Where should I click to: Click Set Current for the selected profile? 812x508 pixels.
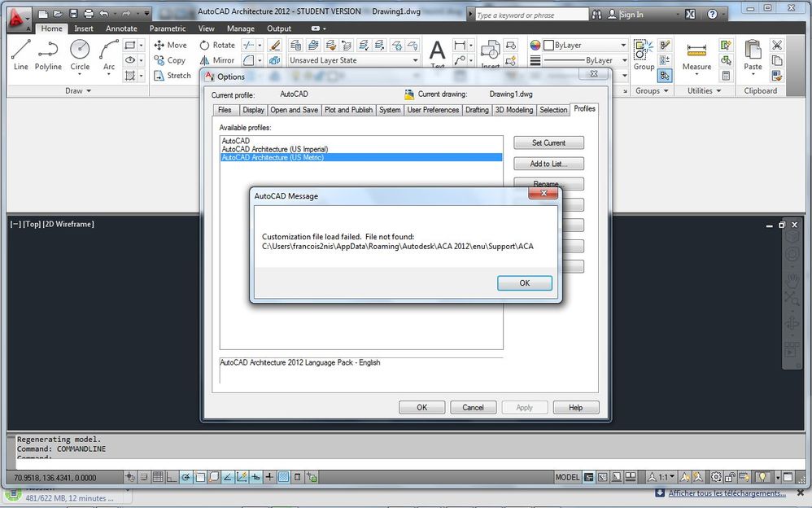click(x=548, y=142)
